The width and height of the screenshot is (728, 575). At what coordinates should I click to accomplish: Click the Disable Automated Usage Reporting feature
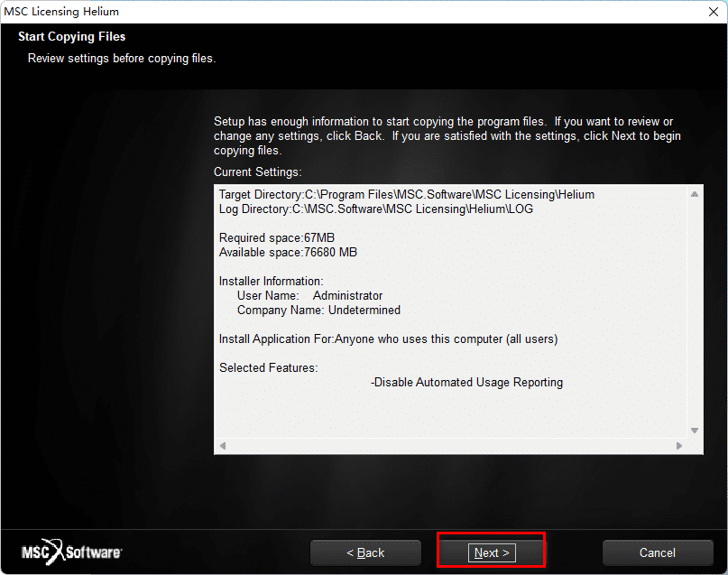(x=466, y=383)
